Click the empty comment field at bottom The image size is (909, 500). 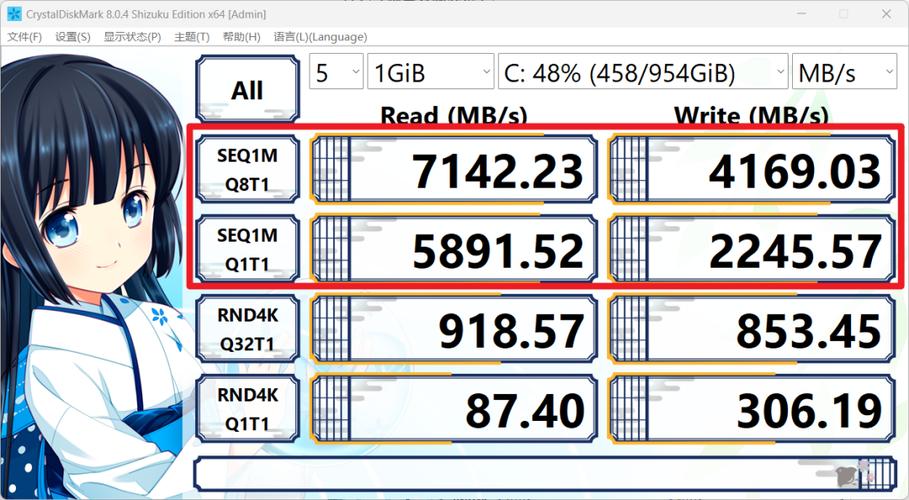[x=545, y=474]
